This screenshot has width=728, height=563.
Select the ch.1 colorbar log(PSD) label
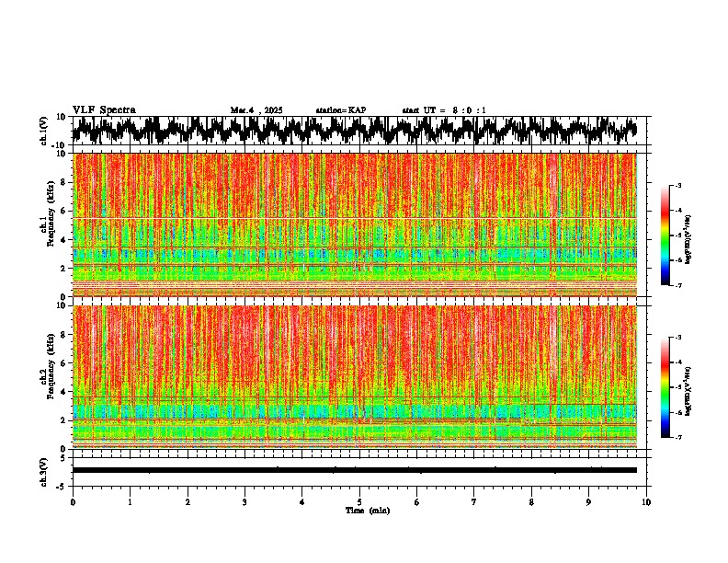click(x=688, y=239)
